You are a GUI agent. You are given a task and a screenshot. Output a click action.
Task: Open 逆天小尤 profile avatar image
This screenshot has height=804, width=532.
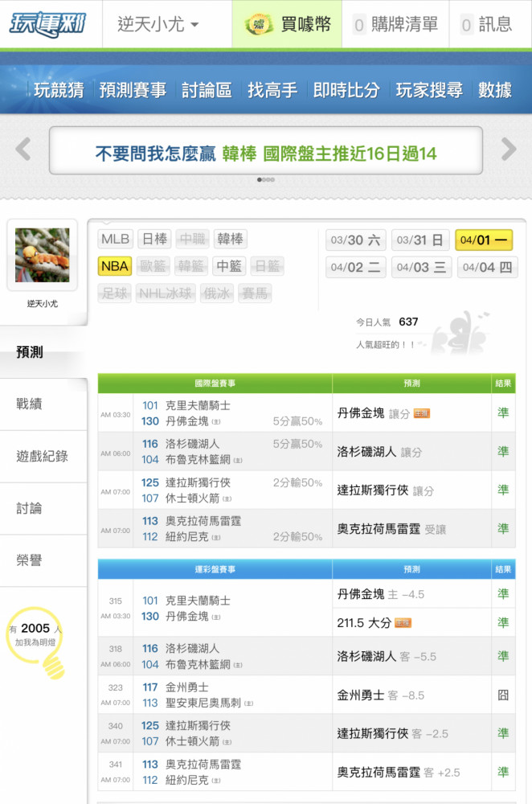[x=42, y=255]
